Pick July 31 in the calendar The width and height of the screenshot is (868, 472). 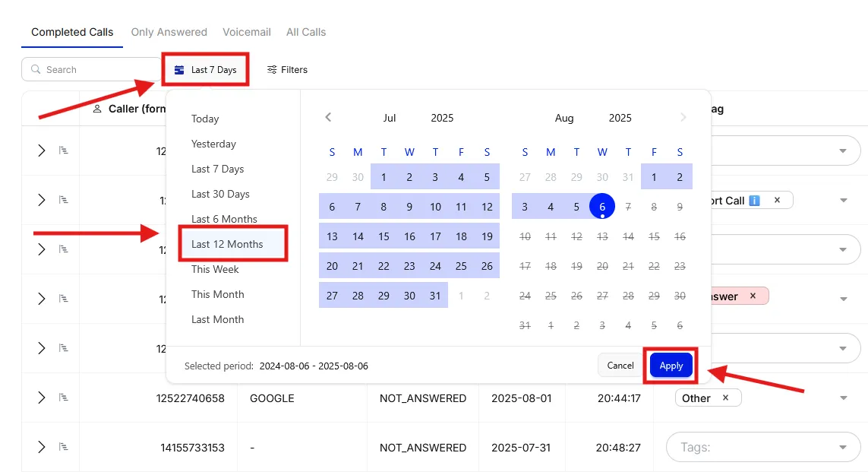coord(435,296)
